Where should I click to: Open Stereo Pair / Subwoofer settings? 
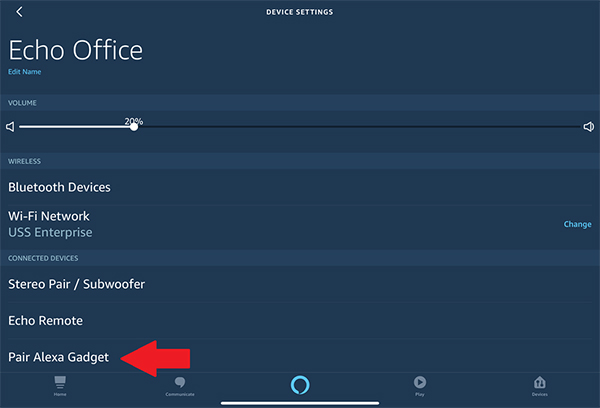[300, 284]
